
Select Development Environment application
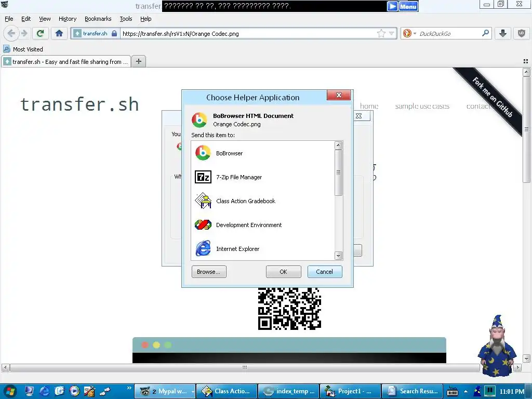263,225
